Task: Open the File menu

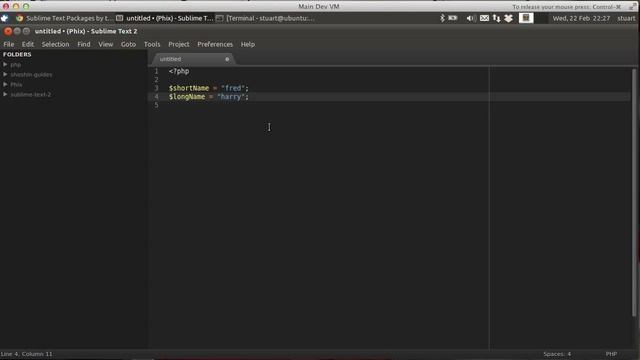Action: point(9,44)
